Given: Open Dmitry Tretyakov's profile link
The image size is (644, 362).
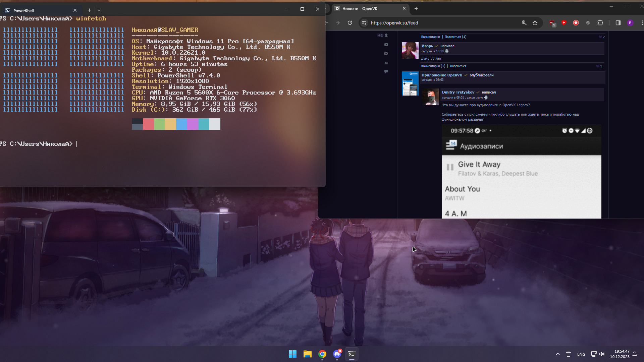Looking at the screenshot, I should tap(458, 92).
